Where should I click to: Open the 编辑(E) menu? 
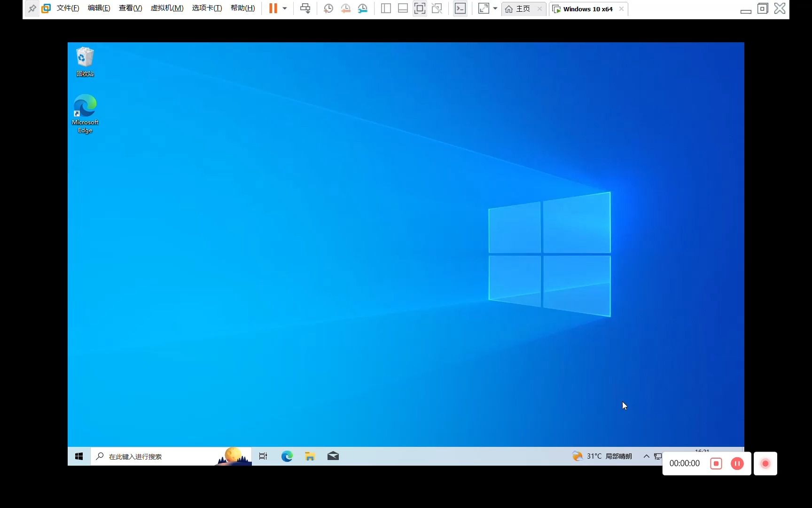tap(99, 8)
